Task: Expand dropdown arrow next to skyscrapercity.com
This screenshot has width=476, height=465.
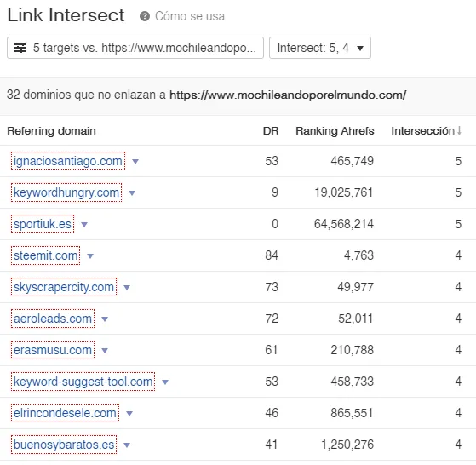Action: pos(127,288)
